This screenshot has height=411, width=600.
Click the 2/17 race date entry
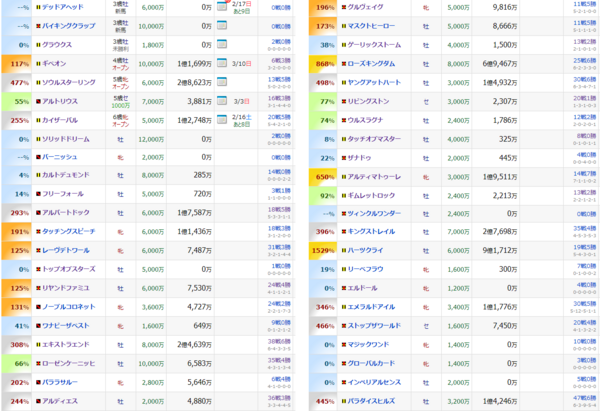pyautogui.click(x=240, y=4)
